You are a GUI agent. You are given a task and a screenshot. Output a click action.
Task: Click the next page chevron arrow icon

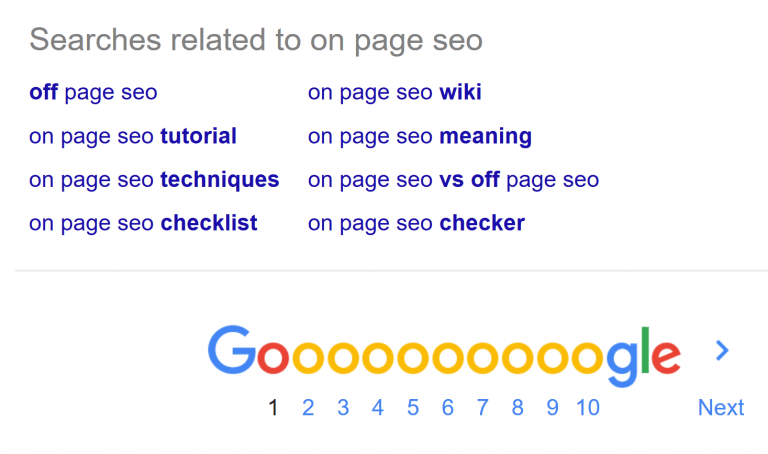[722, 350]
